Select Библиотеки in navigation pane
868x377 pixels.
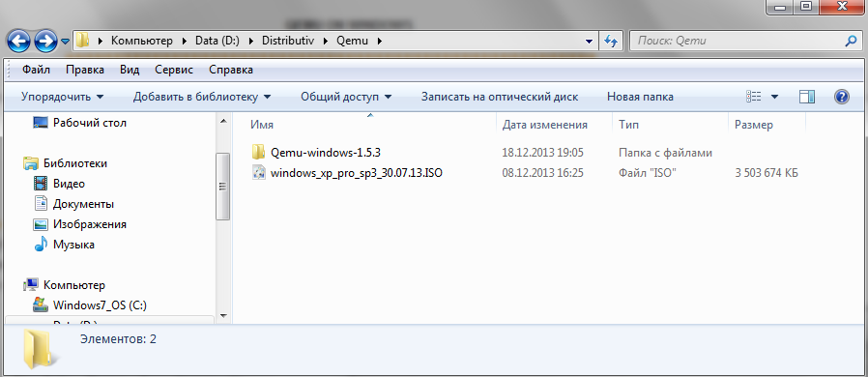coord(75,162)
